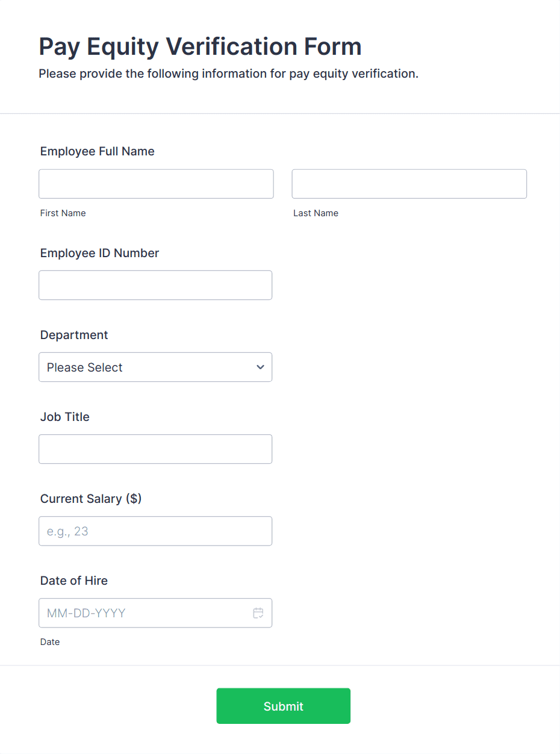Focus the First Name input field
The image size is (560, 754).
pyautogui.click(x=156, y=184)
